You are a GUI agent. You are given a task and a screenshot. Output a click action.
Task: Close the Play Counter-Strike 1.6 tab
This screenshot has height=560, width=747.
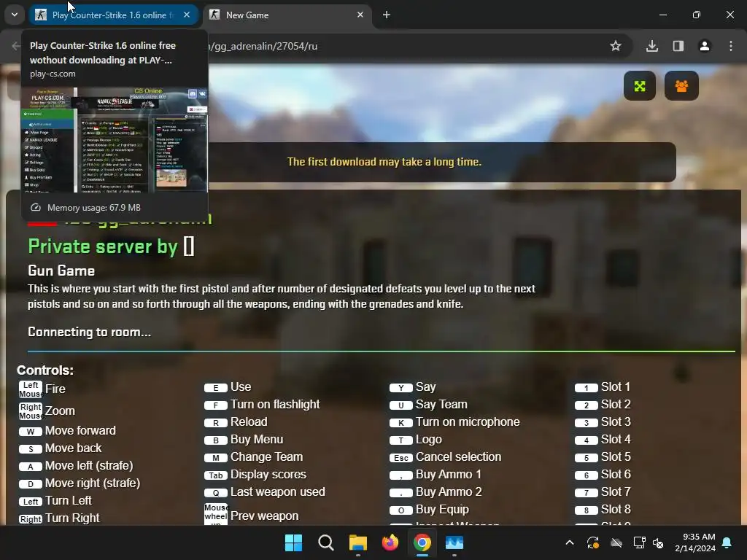coord(187,15)
